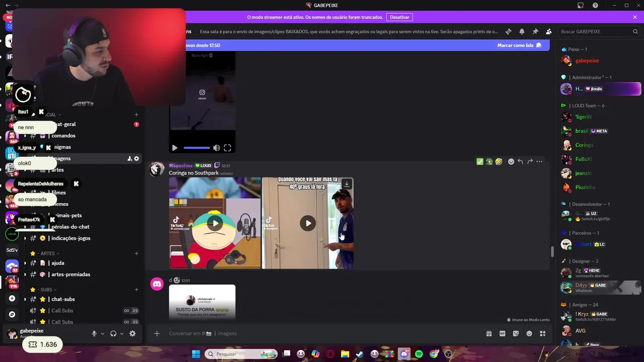The image size is (644, 362).
Task: React with the green checkmark emoji
Action: (x=479, y=161)
